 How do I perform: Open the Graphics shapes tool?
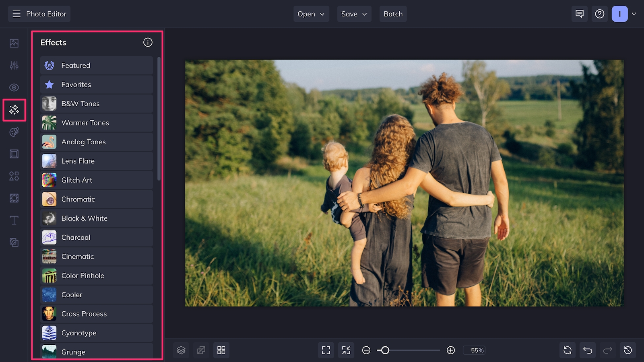pos(14,176)
